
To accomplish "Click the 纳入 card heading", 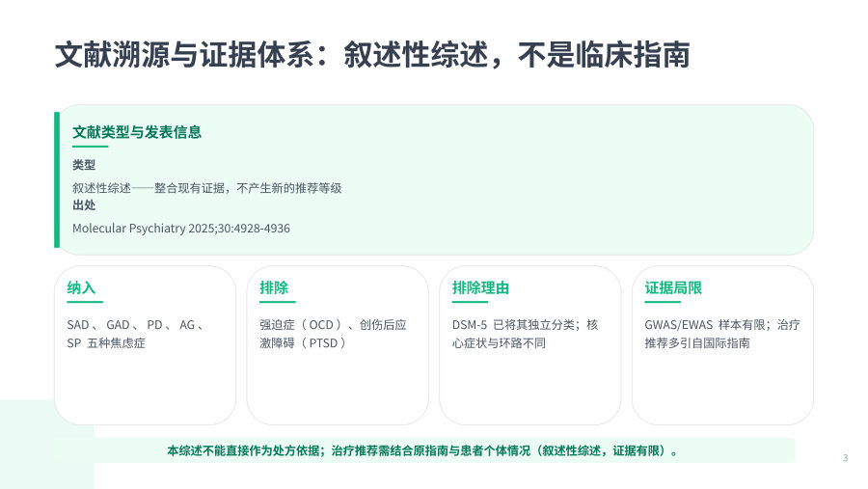I will (81, 287).
